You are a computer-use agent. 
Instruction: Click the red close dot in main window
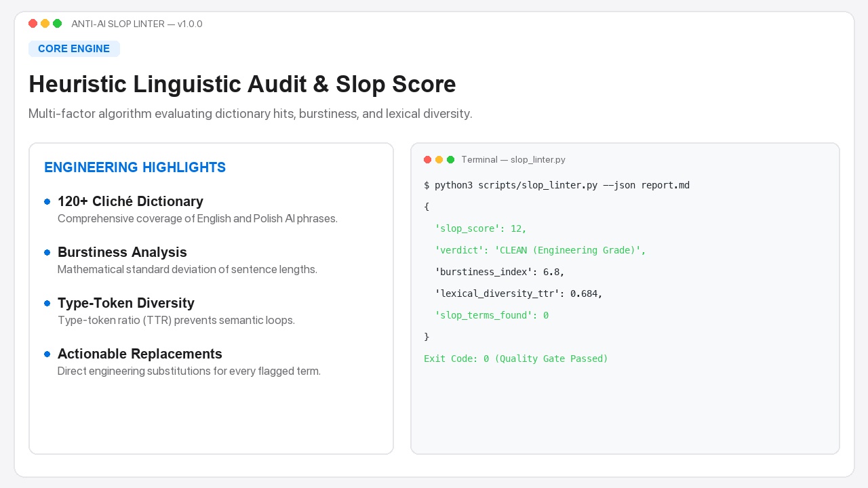click(x=33, y=24)
